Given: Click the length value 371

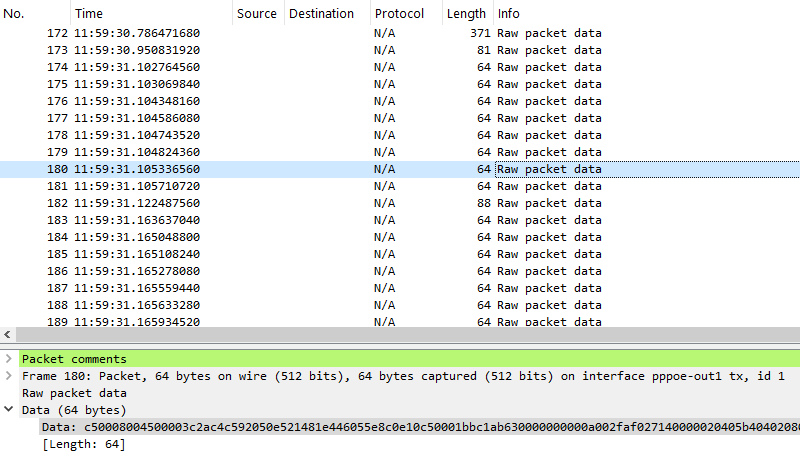Looking at the screenshot, I should (x=480, y=33).
